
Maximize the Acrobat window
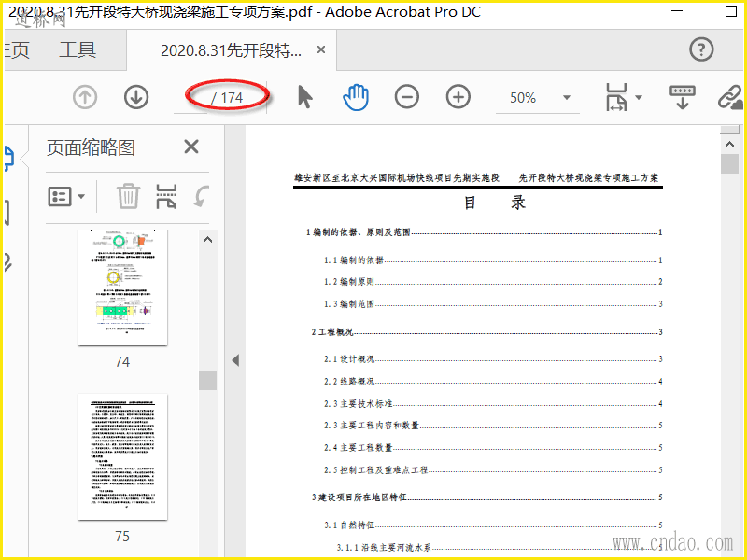click(731, 11)
